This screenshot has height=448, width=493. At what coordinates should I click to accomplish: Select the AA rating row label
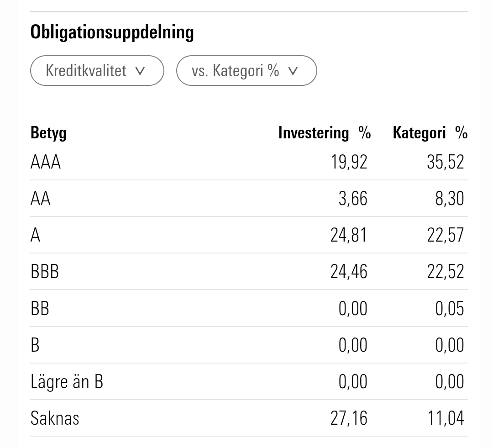pyautogui.click(x=41, y=199)
